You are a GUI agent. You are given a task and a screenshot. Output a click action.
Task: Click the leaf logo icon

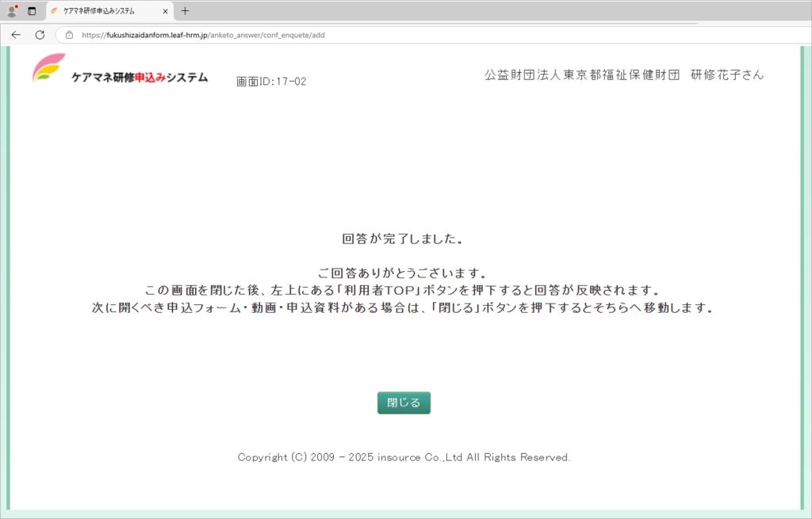point(48,68)
